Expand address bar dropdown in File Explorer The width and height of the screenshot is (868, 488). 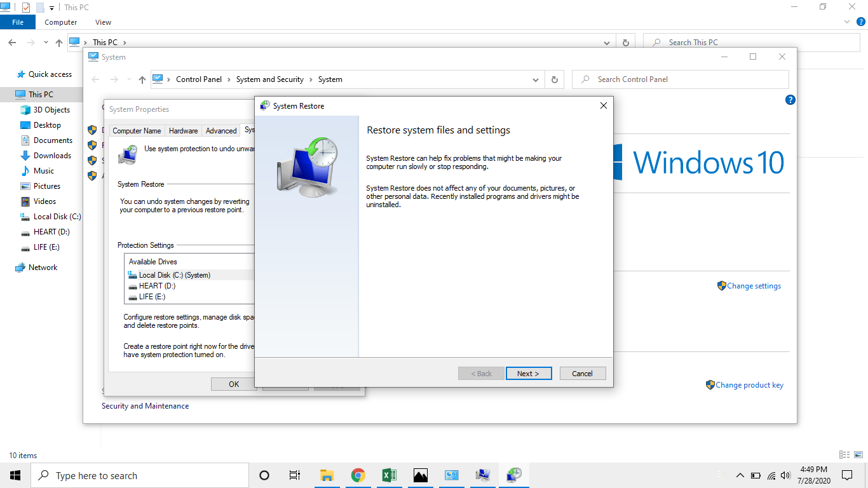pos(607,43)
